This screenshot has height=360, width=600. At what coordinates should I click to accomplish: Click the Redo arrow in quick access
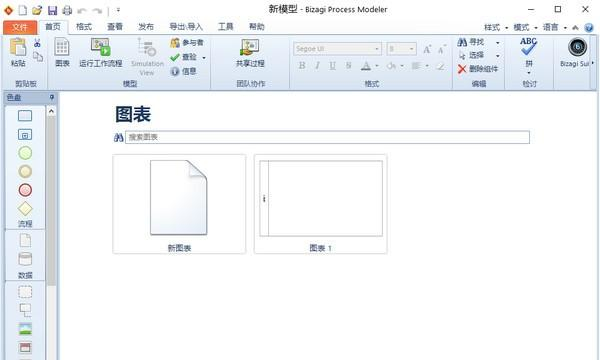(97, 11)
